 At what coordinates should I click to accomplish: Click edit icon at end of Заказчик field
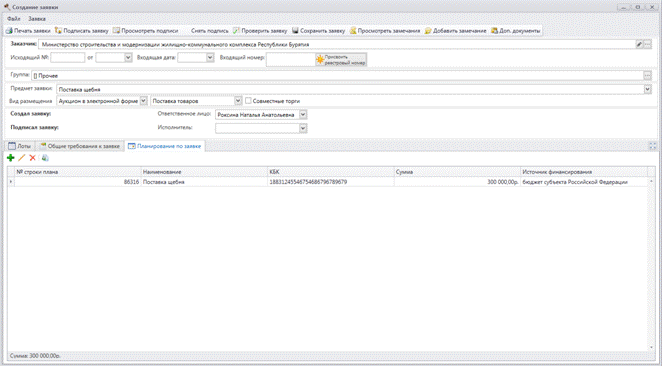point(639,44)
